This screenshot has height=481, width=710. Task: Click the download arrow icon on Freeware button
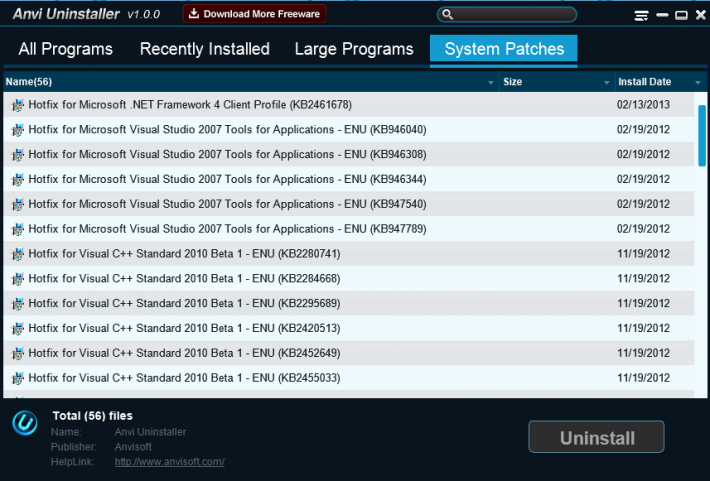point(194,14)
